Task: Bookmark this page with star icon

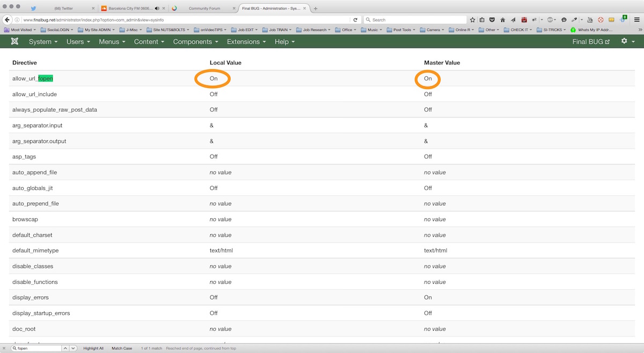Action: (x=472, y=20)
